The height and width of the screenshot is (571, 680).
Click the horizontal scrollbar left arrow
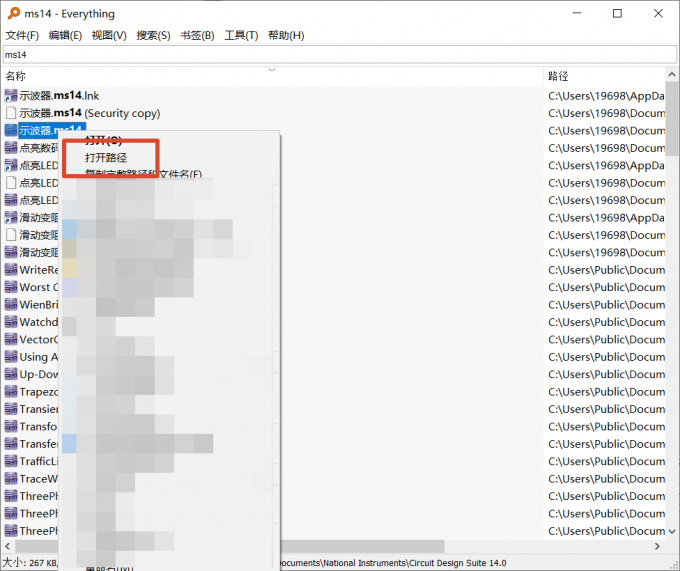[x=7, y=546]
